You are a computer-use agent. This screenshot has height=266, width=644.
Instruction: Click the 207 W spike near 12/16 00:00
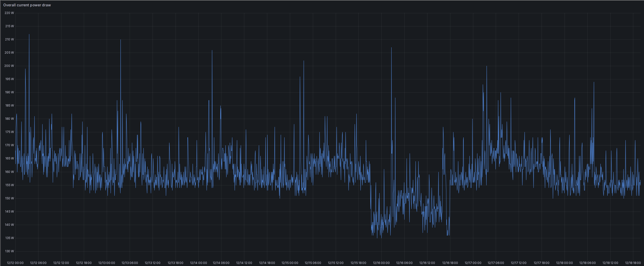coord(391,47)
